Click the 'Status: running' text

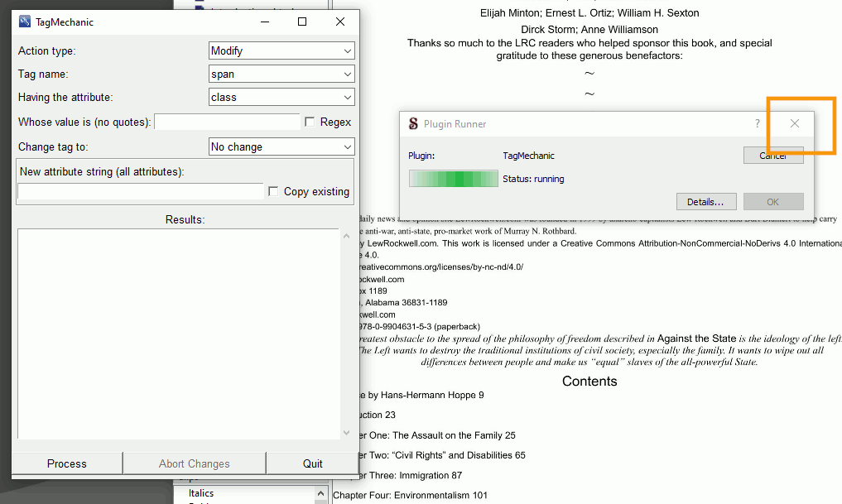click(533, 179)
